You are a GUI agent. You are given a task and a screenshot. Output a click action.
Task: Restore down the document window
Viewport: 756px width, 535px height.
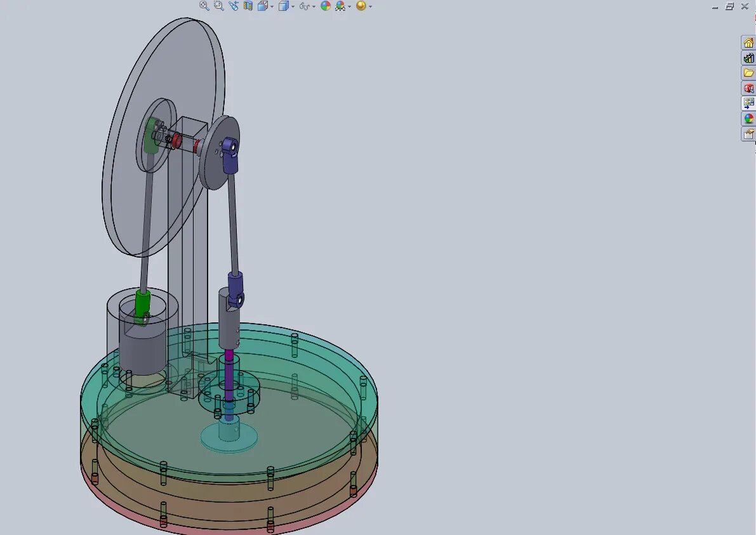click(730, 6)
